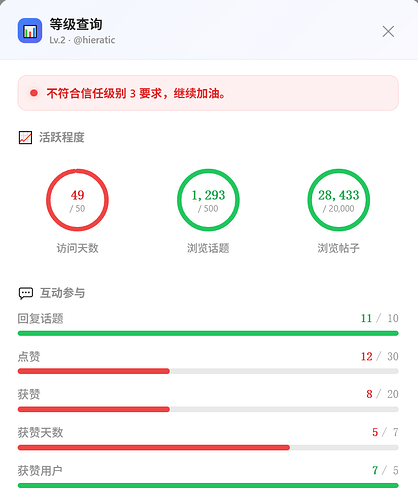
Task: Select the 访问天数 49/50 red ring
Action: click(x=77, y=200)
